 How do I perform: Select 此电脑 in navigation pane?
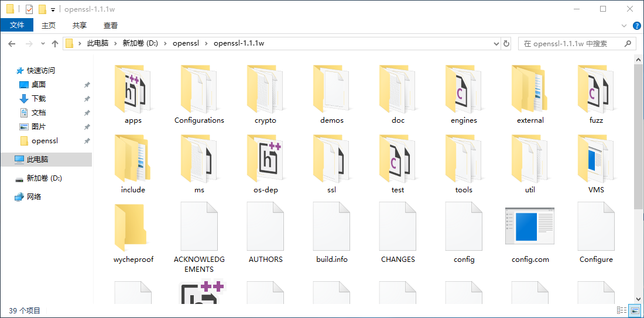pyautogui.click(x=37, y=160)
